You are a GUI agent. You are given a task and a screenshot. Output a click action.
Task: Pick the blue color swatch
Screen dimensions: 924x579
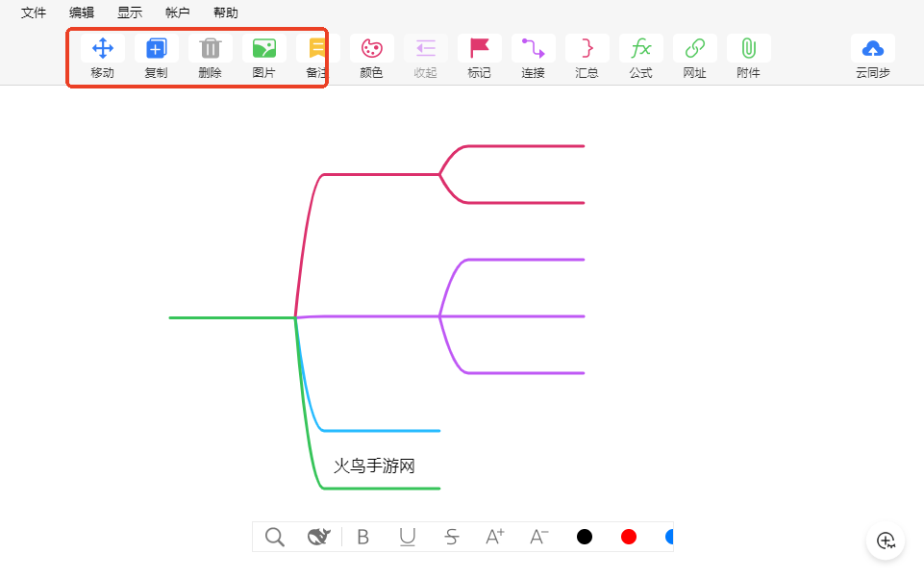pyautogui.click(x=669, y=537)
